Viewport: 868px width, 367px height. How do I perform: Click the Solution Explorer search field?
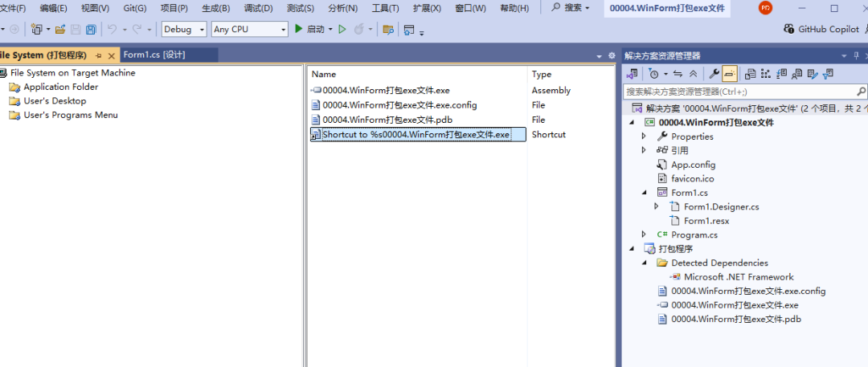point(746,92)
